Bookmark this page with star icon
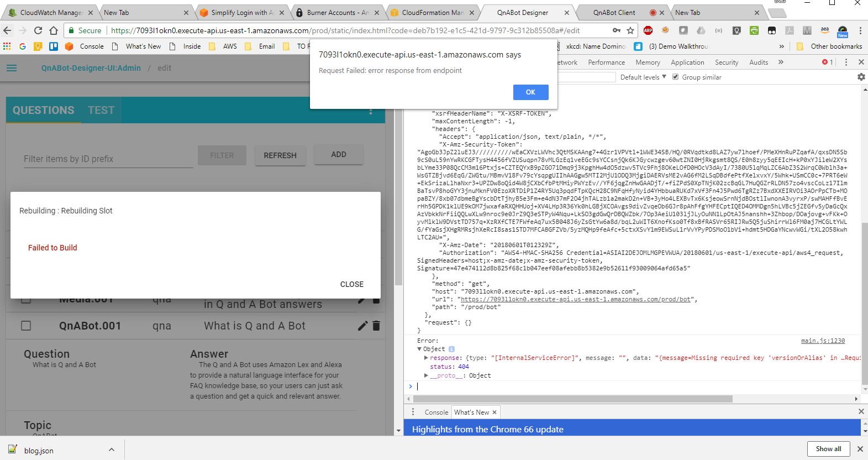The image size is (868, 460). (x=630, y=30)
